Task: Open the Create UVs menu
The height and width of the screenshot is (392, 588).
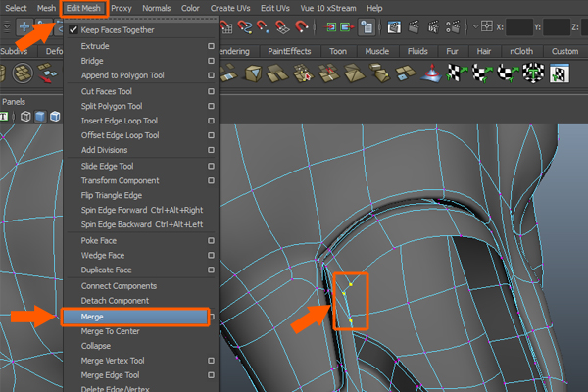Action: point(230,8)
